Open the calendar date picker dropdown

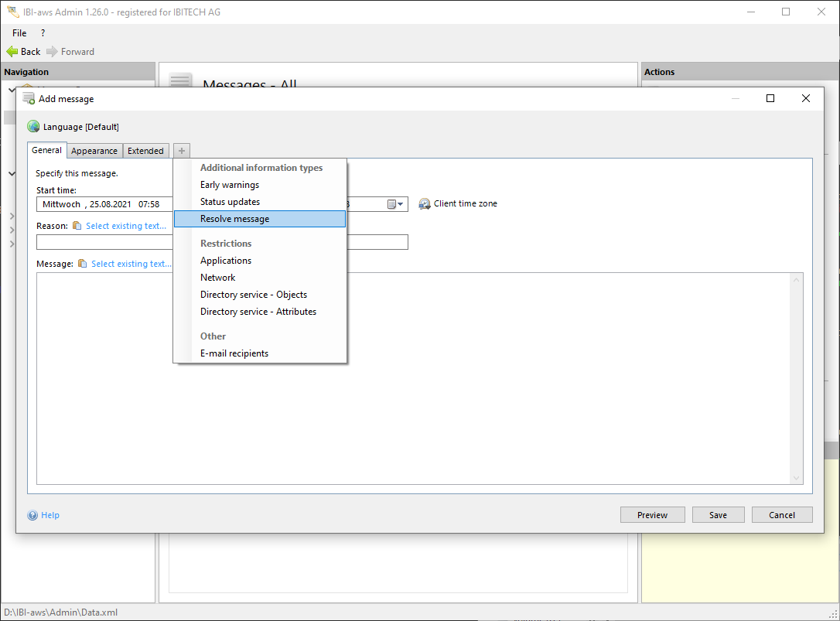pyautogui.click(x=395, y=204)
